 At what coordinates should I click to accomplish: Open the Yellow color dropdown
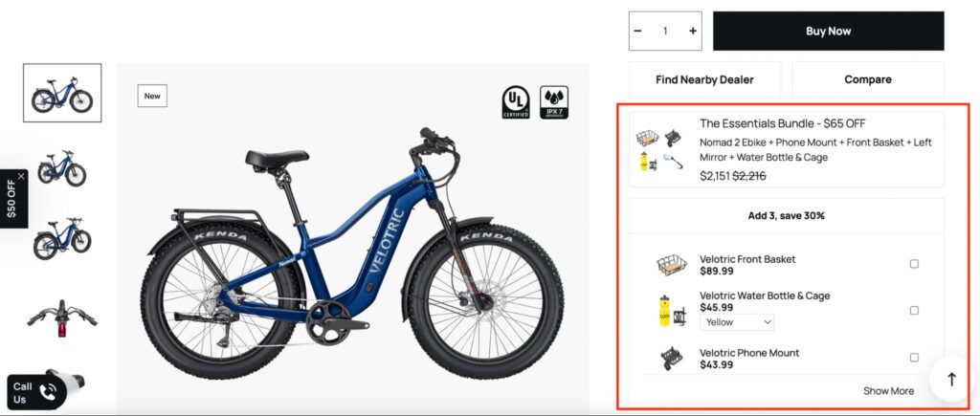point(737,322)
